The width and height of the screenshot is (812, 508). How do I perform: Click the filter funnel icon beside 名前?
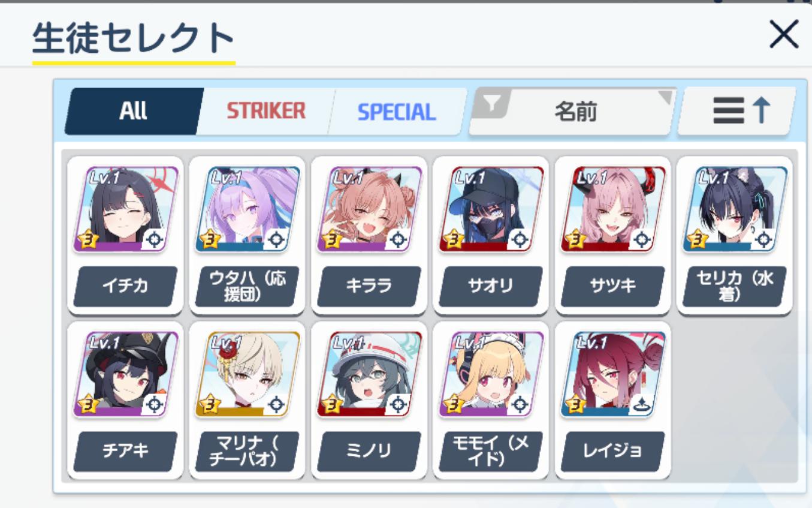(491, 104)
